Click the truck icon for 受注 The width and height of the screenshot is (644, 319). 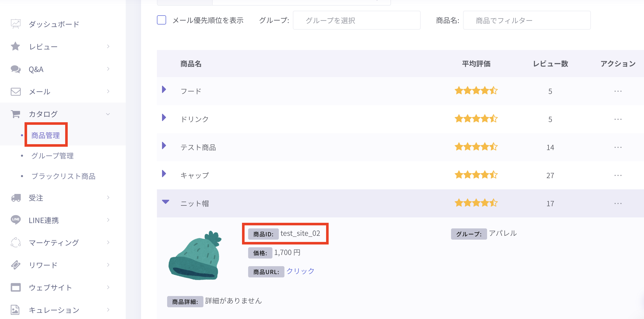[16, 198]
